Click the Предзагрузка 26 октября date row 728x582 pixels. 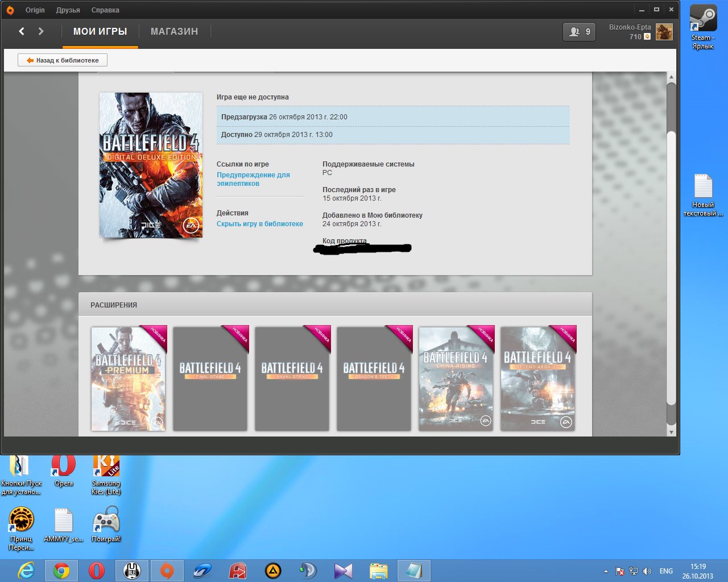click(x=393, y=117)
